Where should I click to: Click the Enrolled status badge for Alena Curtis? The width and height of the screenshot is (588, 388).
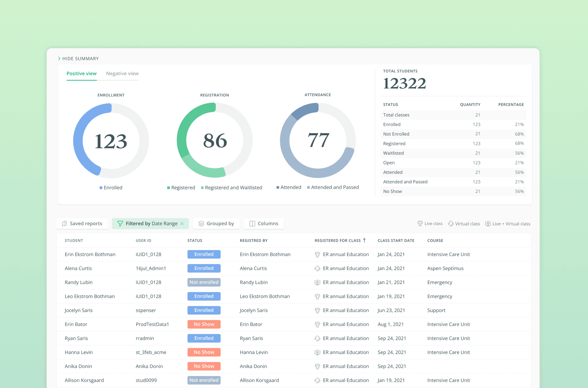tap(204, 268)
